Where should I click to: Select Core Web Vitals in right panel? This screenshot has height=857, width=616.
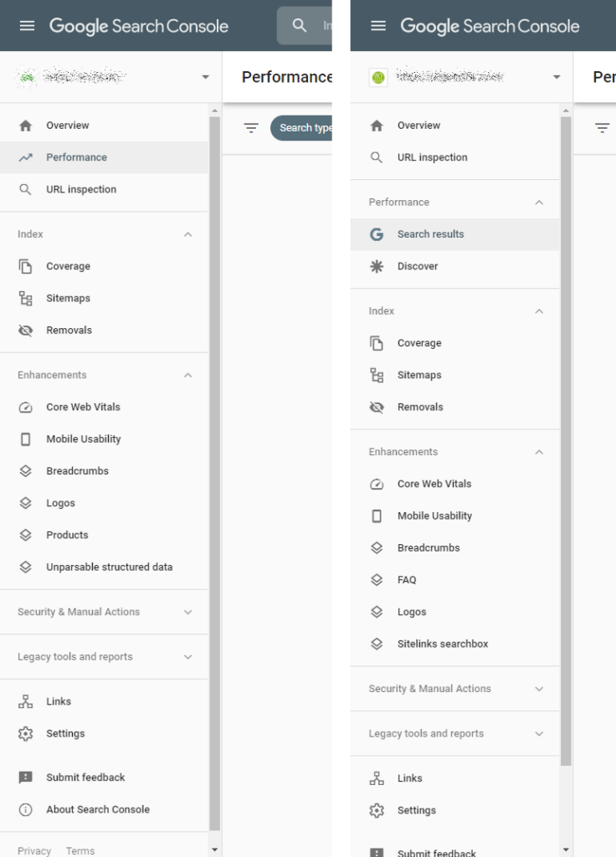(454, 484)
